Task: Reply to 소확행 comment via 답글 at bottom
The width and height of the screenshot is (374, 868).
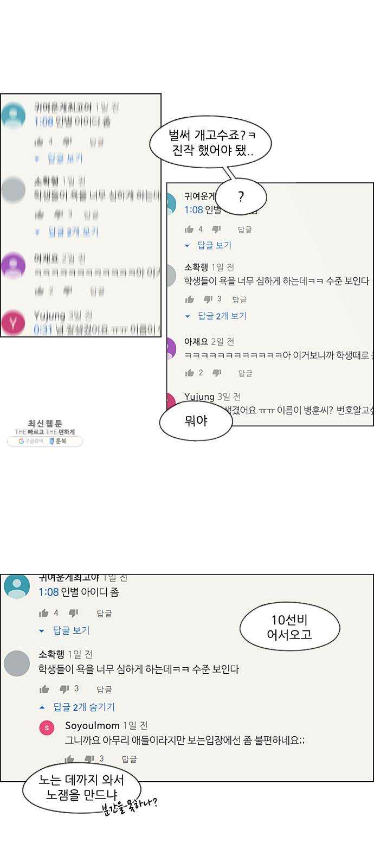Action: point(104,690)
